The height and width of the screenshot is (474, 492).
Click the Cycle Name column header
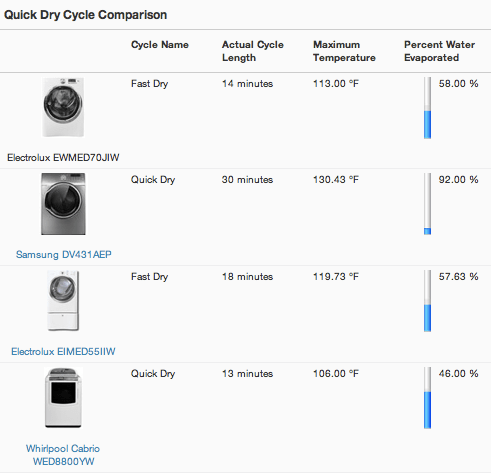(x=160, y=45)
